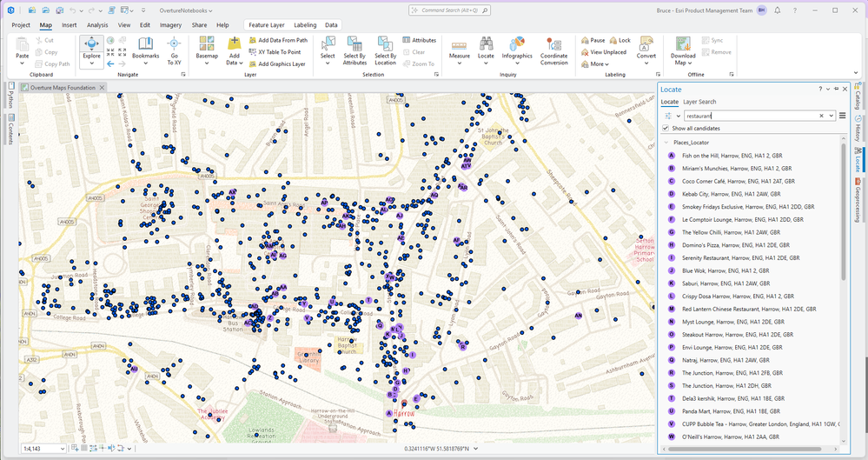Switch to the Layer Search tab
This screenshot has width=868, height=460.
coord(699,102)
